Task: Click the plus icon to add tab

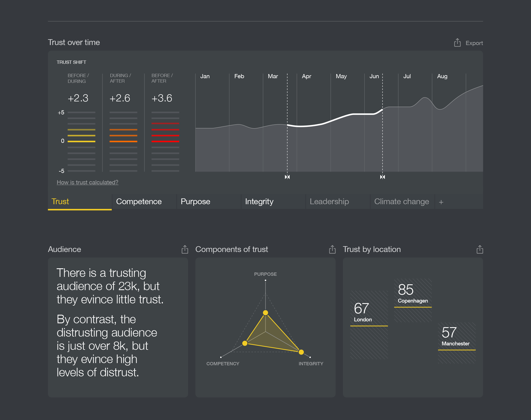Action: point(441,202)
